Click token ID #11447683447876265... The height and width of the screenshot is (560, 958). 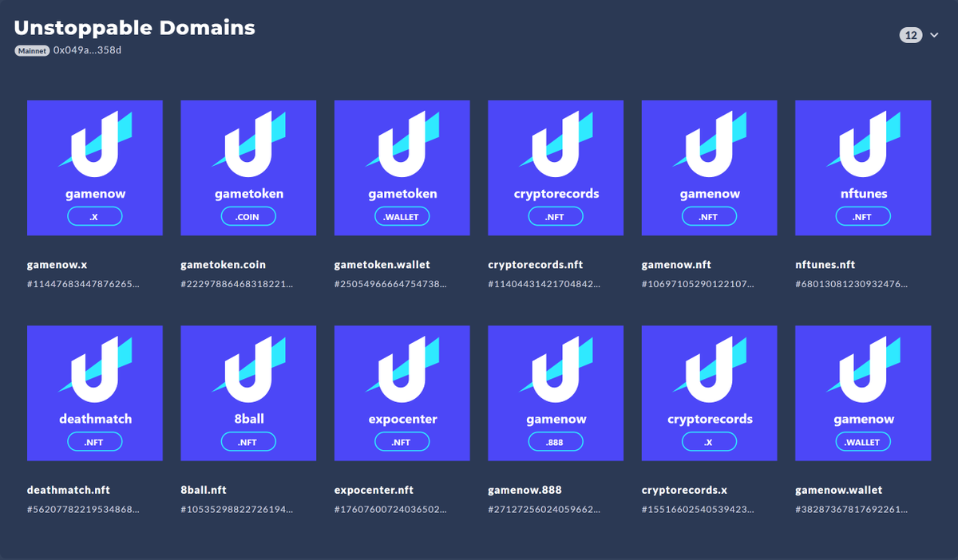[x=83, y=283]
